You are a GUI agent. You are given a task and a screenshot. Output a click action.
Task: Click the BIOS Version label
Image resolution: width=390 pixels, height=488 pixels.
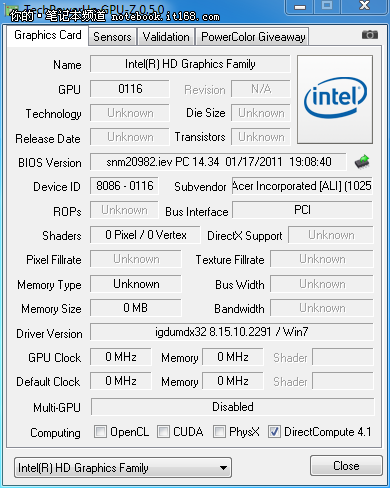[50, 163]
